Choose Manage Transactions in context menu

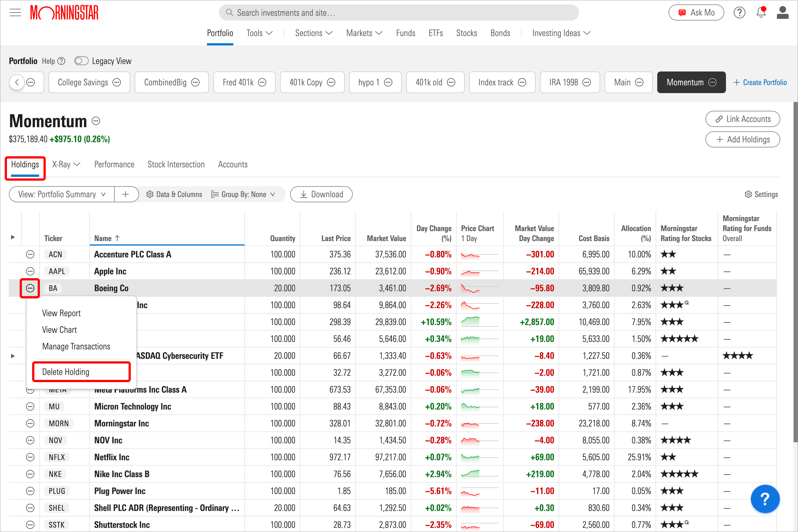[76, 346]
